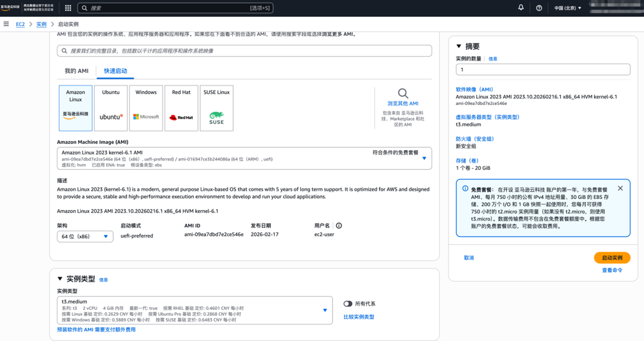Click the info icon in the free tier notice
This screenshot has height=341, width=644.
tap(465, 189)
